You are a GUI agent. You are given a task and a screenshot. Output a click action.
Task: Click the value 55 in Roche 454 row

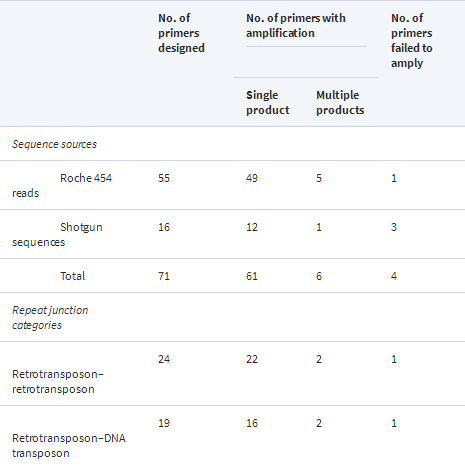point(164,178)
